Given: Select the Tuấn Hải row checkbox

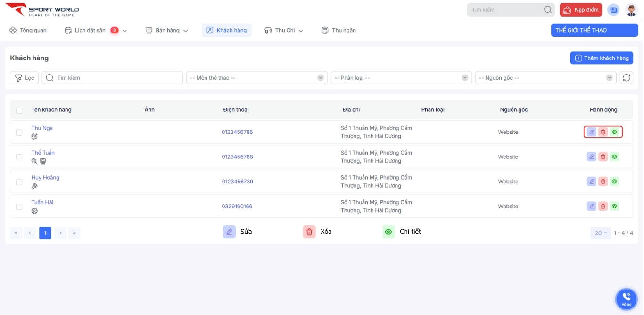Looking at the screenshot, I should 19,207.
